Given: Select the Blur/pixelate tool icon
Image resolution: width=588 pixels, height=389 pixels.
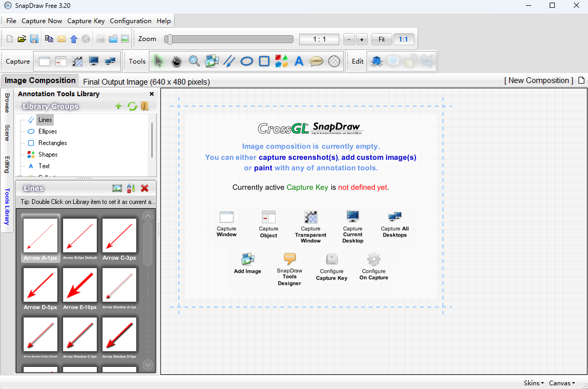Looking at the screenshot, I should (334, 62).
